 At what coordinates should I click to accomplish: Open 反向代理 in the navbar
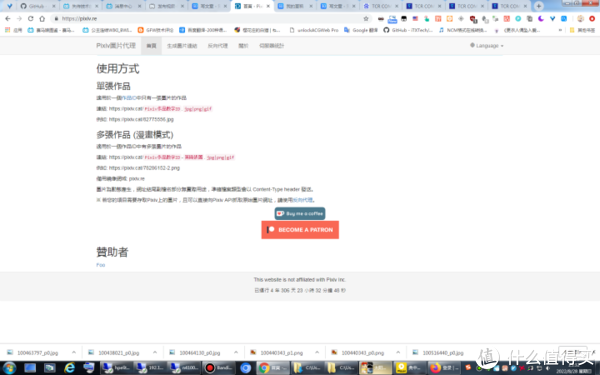click(x=218, y=46)
